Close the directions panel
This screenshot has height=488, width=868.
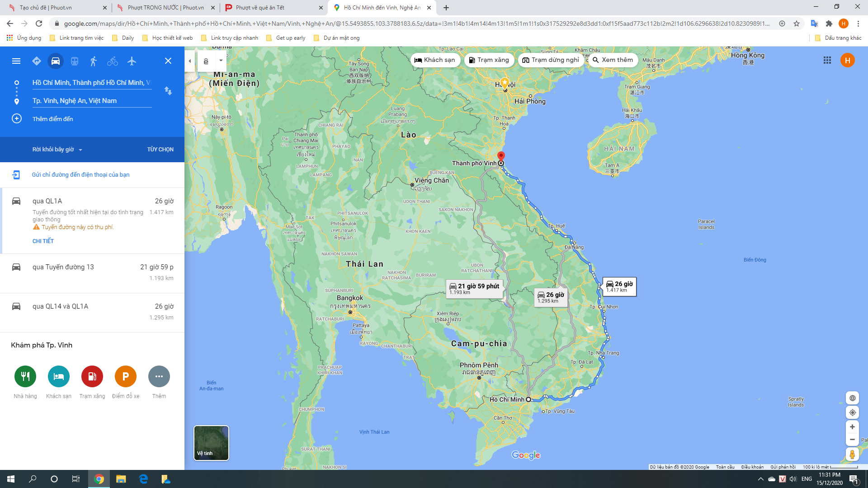(x=168, y=61)
